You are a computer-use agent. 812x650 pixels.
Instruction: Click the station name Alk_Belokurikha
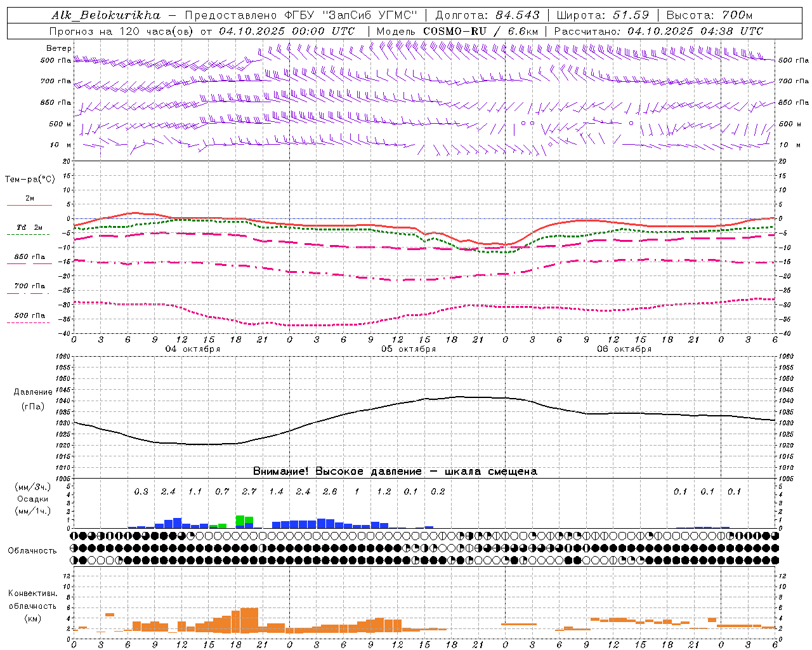106,15
